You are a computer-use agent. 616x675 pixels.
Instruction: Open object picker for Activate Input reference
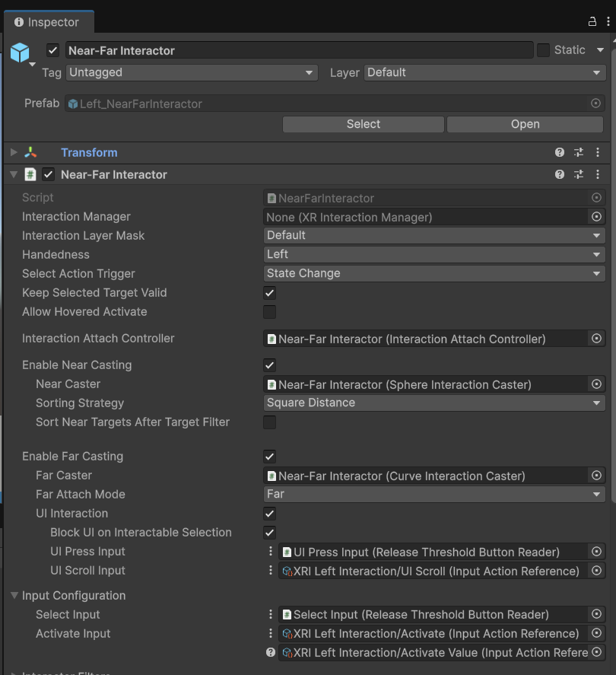596,633
